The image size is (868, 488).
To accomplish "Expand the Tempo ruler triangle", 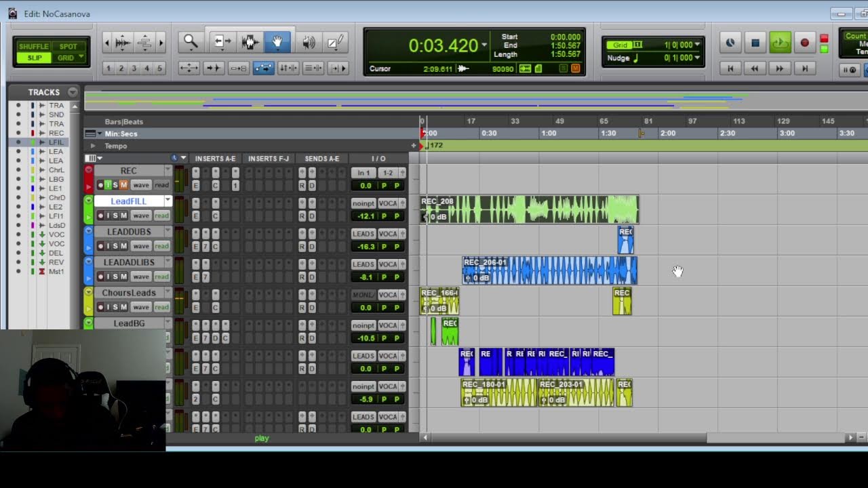I will 93,146.
